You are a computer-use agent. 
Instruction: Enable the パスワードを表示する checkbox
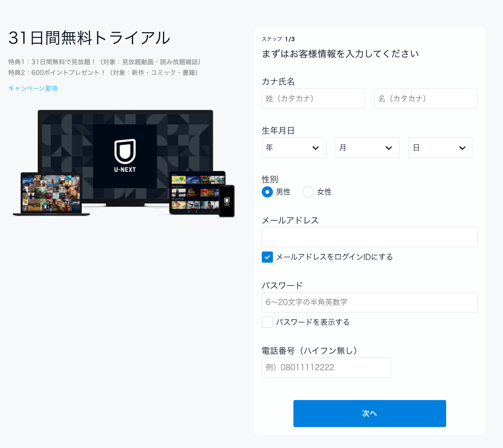point(267,322)
